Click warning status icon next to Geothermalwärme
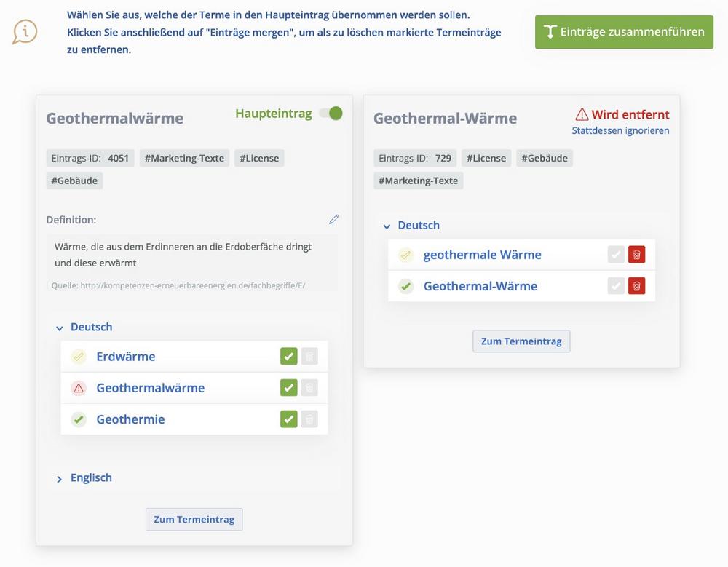The image size is (728, 567). pyautogui.click(x=79, y=388)
